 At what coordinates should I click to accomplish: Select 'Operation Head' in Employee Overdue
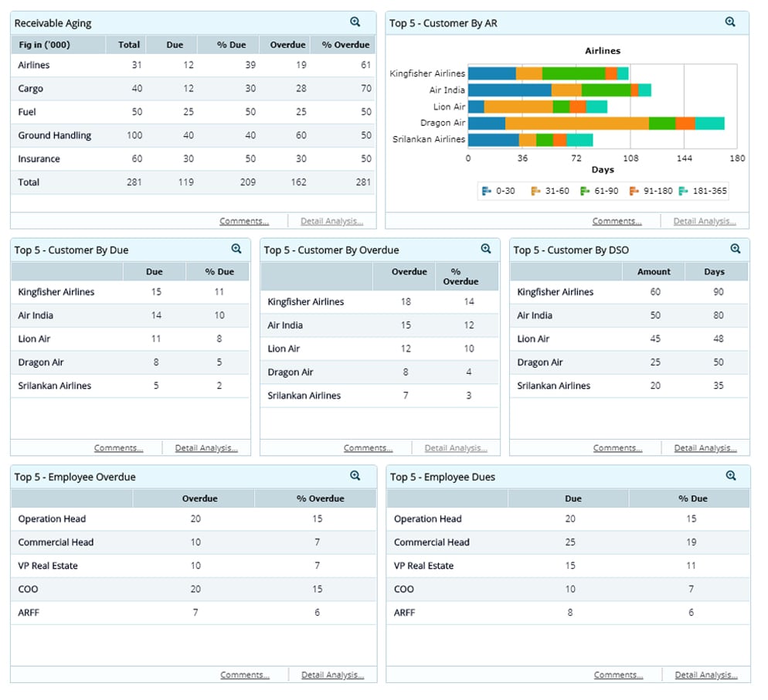[x=52, y=518]
